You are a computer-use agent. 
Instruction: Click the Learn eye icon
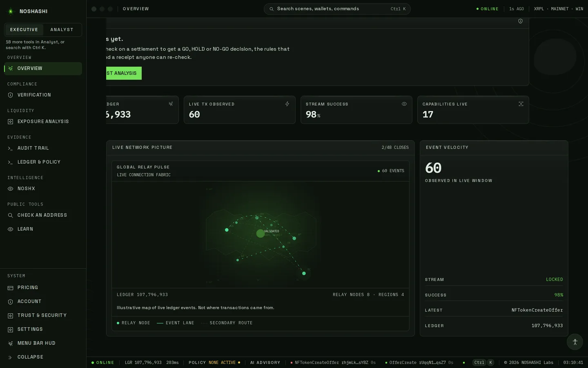11,229
